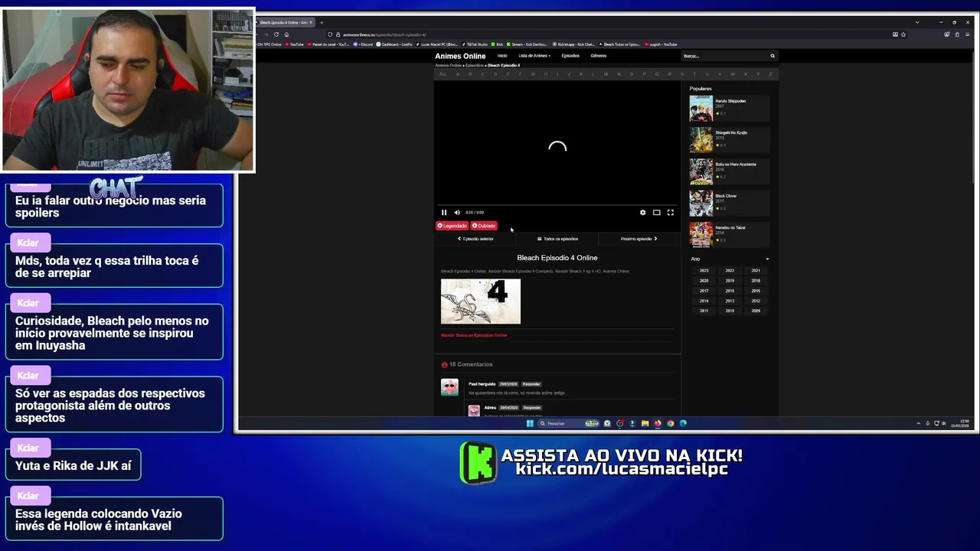The image size is (980, 551).
Task: Select year 2017
Action: pos(704,291)
